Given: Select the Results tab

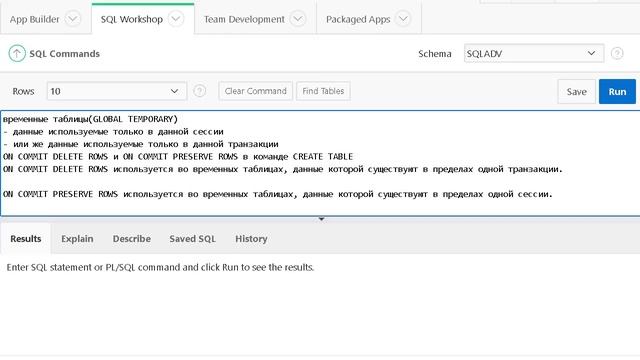Looking at the screenshot, I should (26, 239).
